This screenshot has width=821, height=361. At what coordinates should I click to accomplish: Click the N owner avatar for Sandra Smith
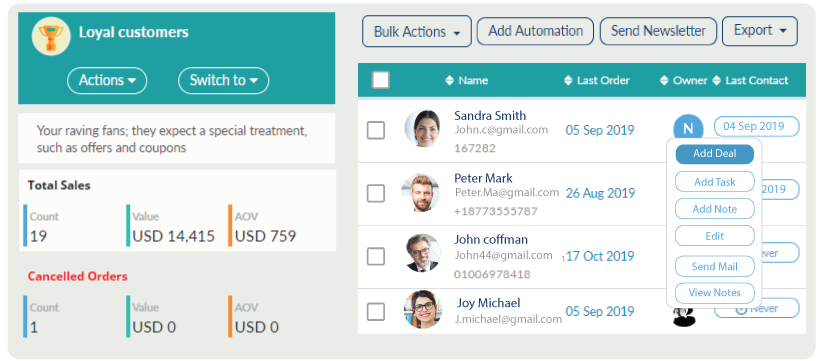point(688,128)
